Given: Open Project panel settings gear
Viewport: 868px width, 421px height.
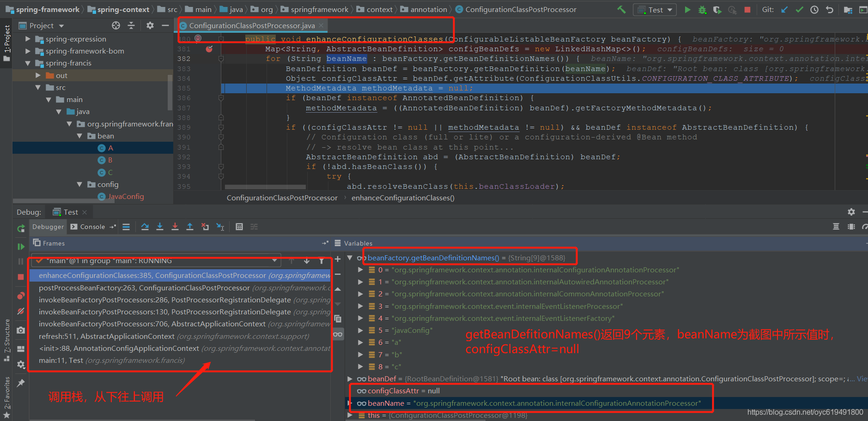Looking at the screenshot, I should (x=150, y=25).
